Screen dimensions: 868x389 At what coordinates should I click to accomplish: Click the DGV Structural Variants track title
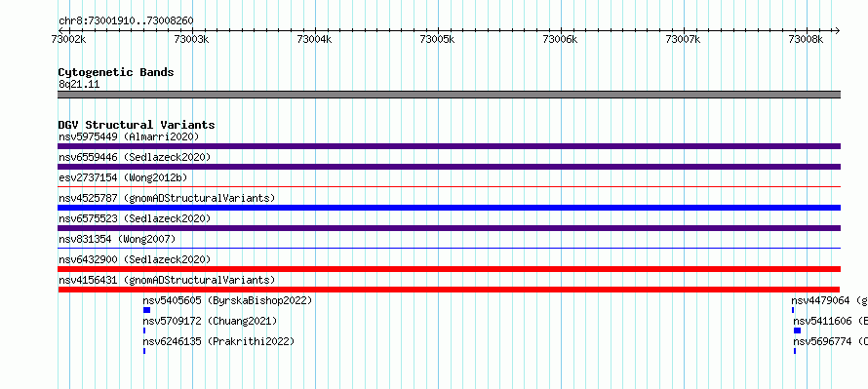137,125
